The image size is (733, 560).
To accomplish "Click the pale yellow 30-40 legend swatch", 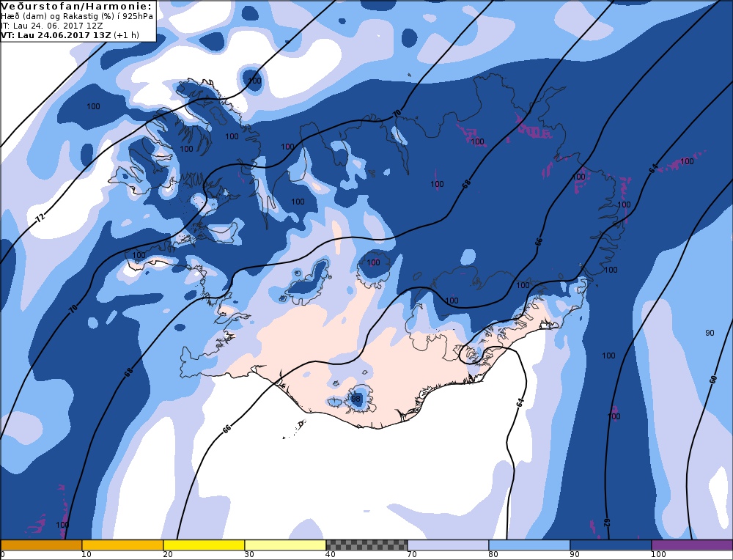I will point(285,545).
